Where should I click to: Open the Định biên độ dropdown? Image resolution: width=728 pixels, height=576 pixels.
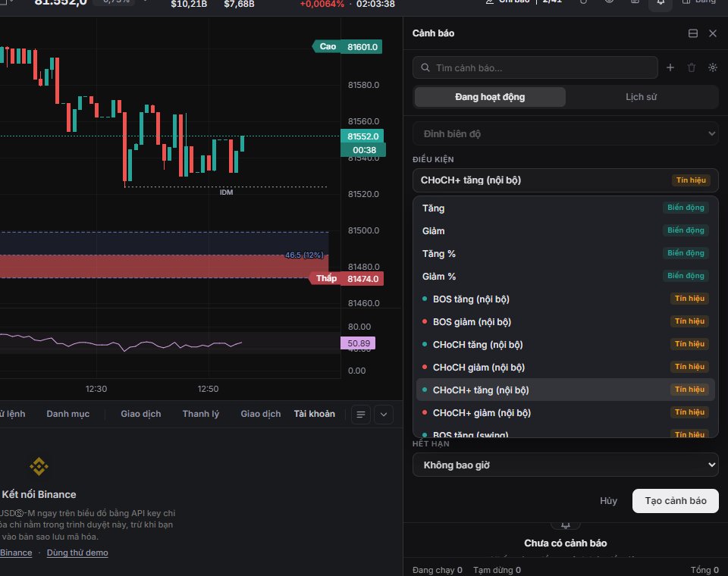click(566, 133)
